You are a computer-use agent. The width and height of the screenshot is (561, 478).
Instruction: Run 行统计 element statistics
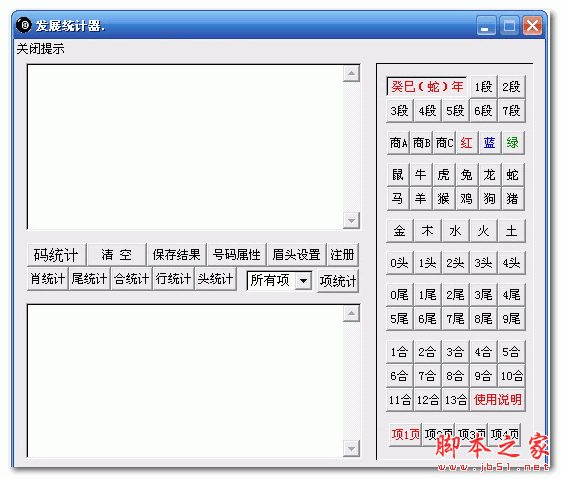click(x=174, y=279)
